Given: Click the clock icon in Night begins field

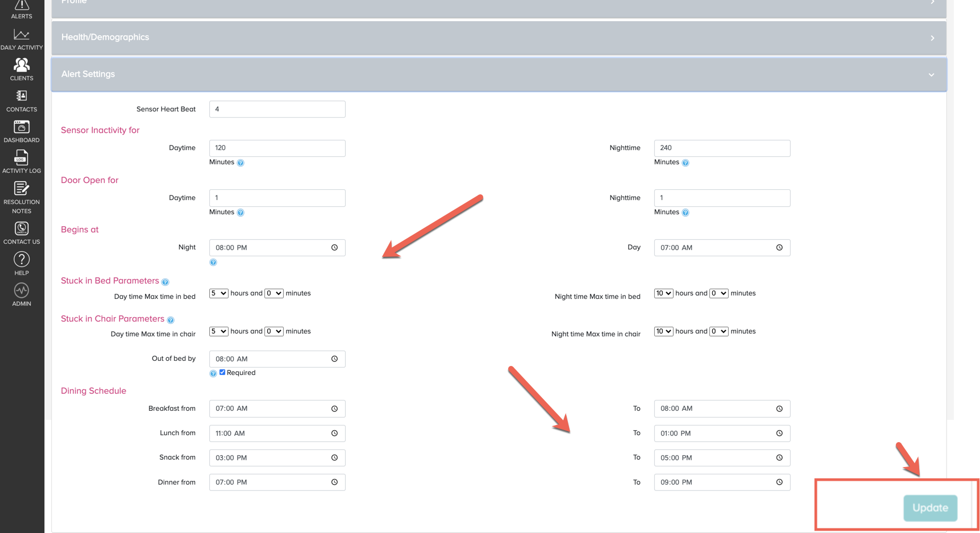Looking at the screenshot, I should click(x=334, y=248).
